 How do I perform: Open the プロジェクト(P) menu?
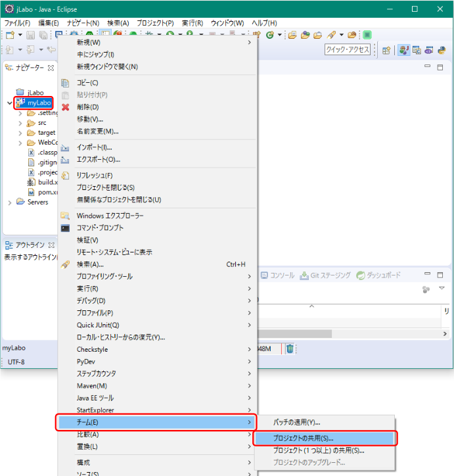(155, 23)
